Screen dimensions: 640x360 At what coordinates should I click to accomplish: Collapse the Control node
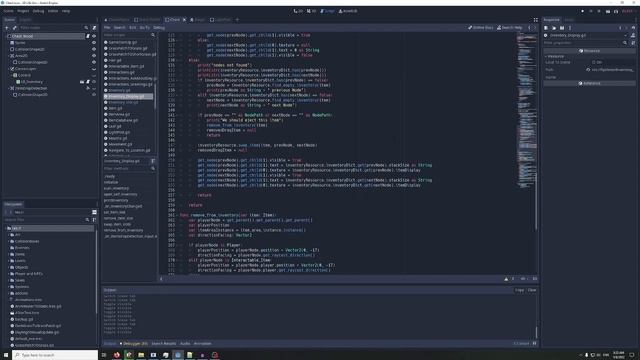coord(11,75)
